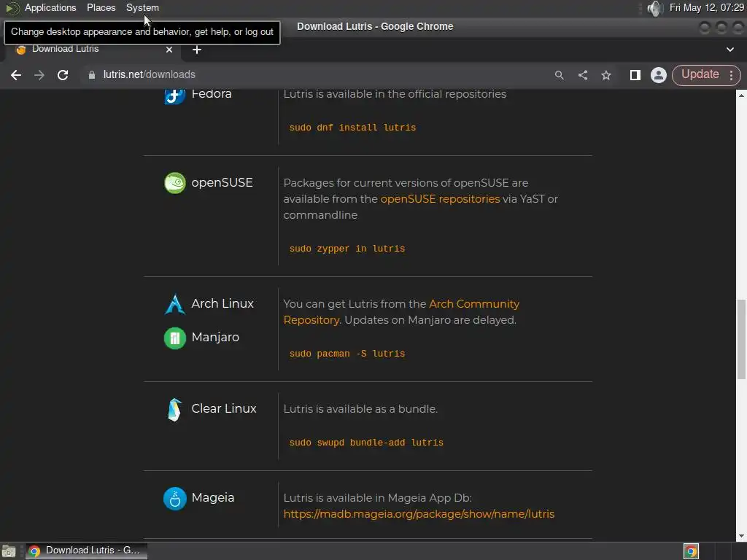This screenshot has width=747, height=560.
Task: Click 'sudo dnf install lutris' command
Action: (352, 127)
